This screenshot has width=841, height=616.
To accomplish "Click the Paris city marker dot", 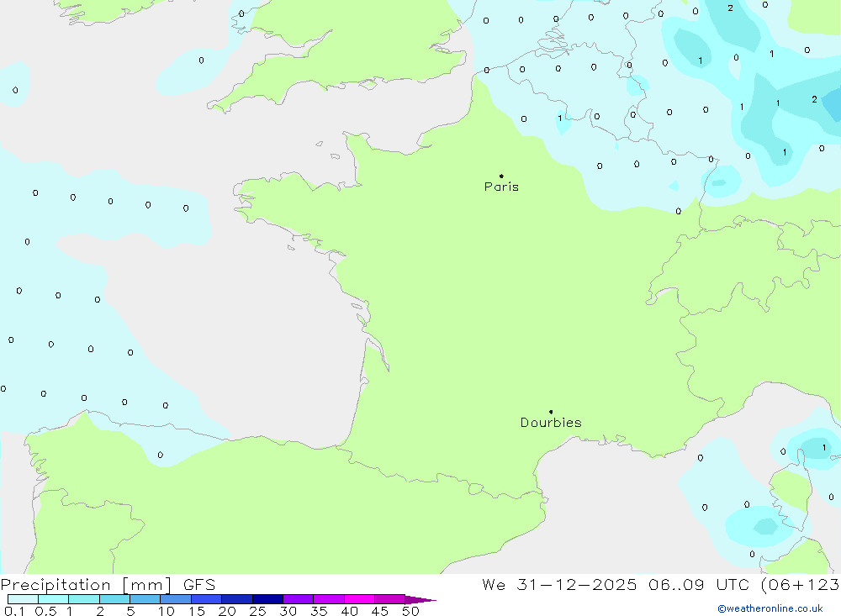I will click(501, 176).
